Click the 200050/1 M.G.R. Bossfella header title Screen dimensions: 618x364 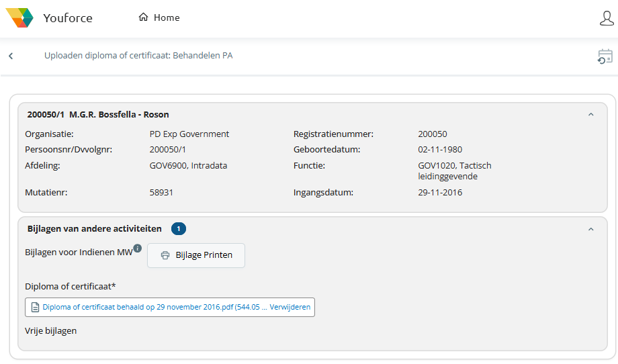point(98,115)
